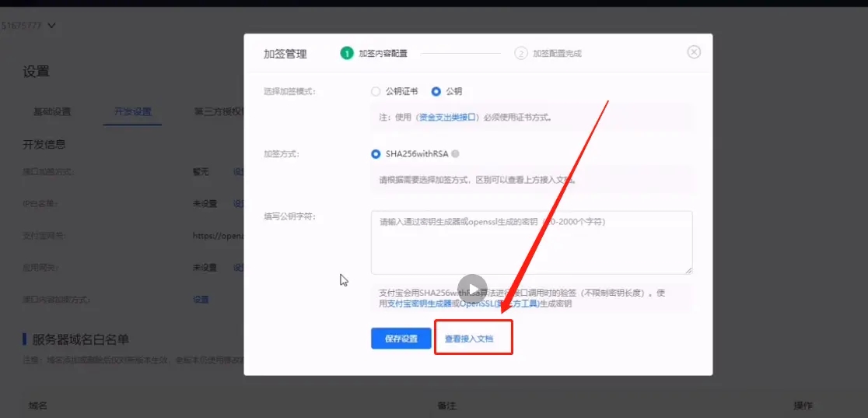Open the 查看接入文档 link
Screen dimensions: 868x418
(x=469, y=338)
